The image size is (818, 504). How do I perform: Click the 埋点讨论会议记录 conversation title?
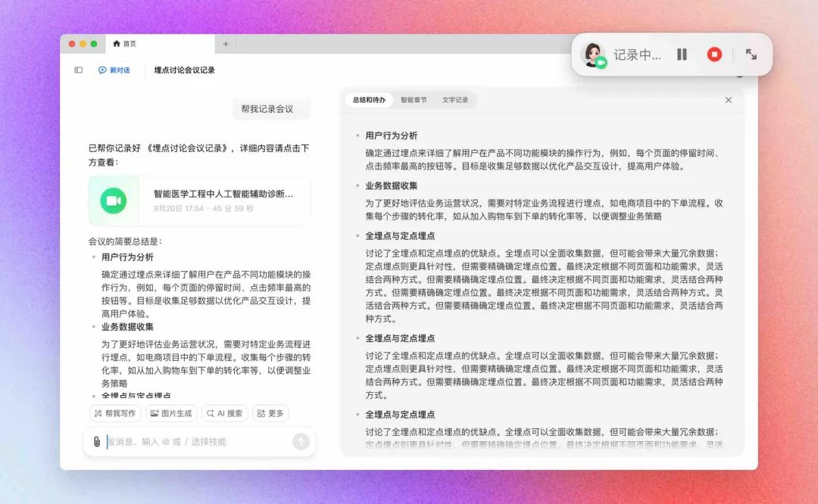pyautogui.click(x=184, y=70)
